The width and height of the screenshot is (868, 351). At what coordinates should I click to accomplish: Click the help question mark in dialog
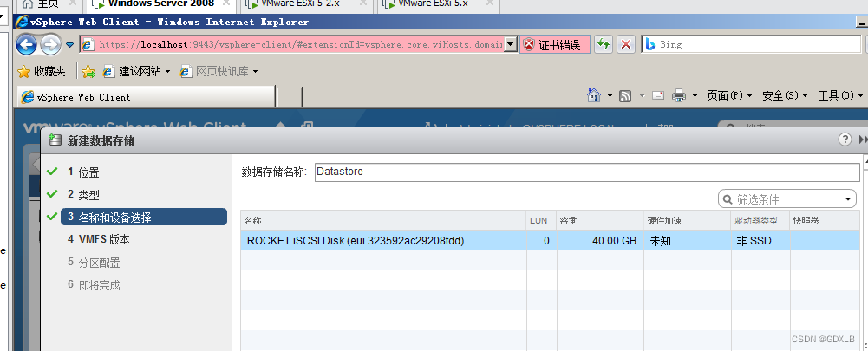(x=845, y=140)
